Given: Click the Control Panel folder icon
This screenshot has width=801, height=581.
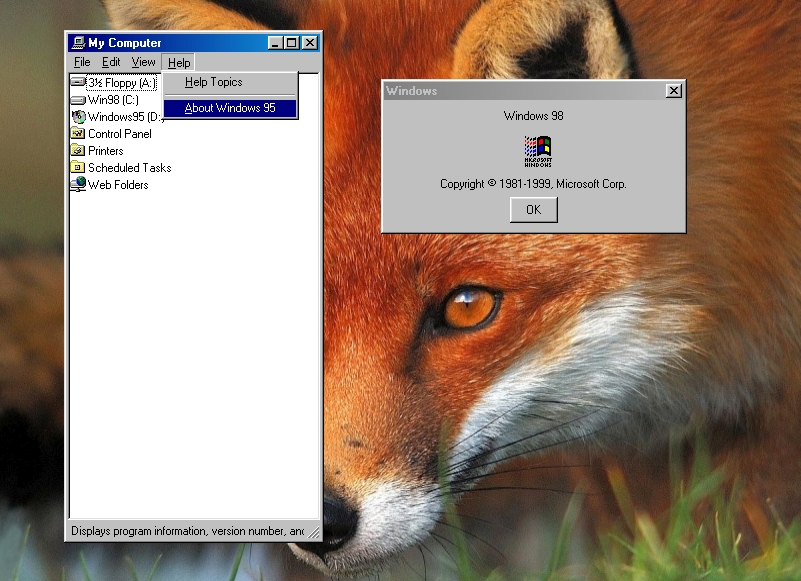Looking at the screenshot, I should click(78, 133).
